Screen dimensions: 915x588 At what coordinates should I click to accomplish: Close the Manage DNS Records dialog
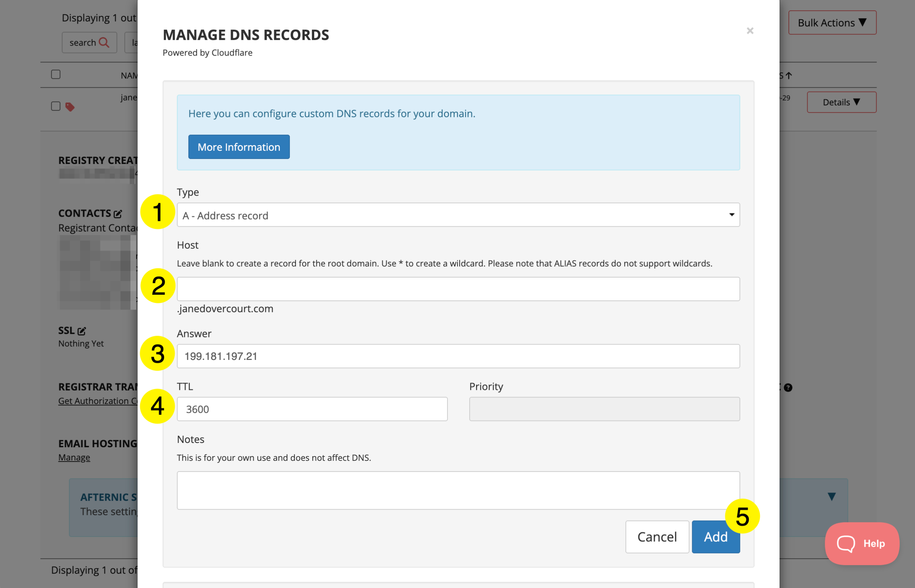(x=750, y=31)
